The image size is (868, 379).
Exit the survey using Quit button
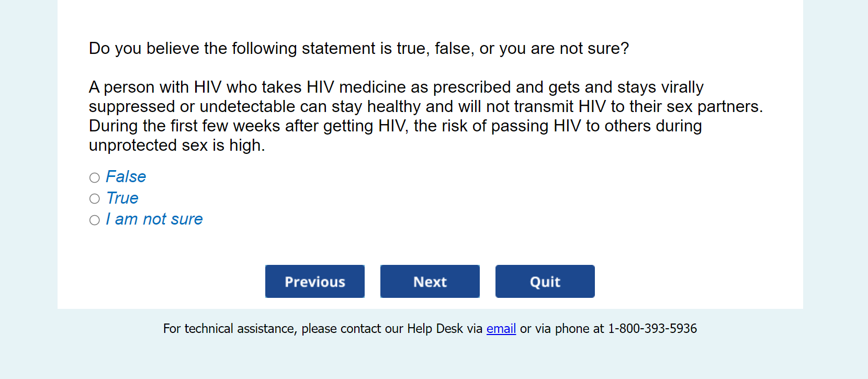[545, 282]
